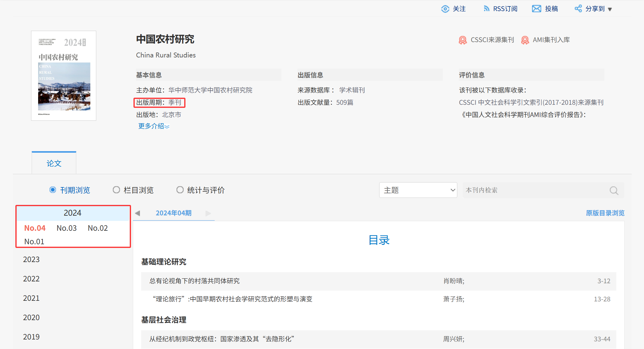The width and height of the screenshot is (644, 349).
Task: Click the 分享到 share icon
Action: coord(578,9)
